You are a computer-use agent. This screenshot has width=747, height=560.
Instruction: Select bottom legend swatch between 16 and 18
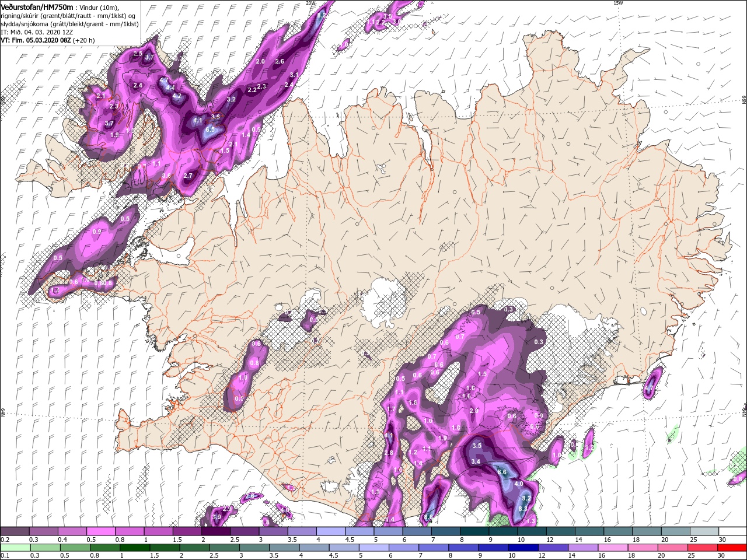[x=613, y=548]
